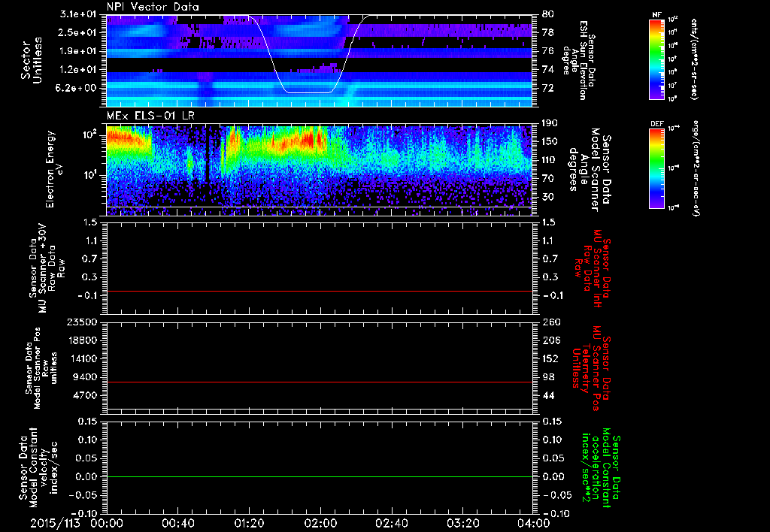Click the "2.5e+01" sector tick label
Screen dimensions: 770x532
[x=77, y=32]
